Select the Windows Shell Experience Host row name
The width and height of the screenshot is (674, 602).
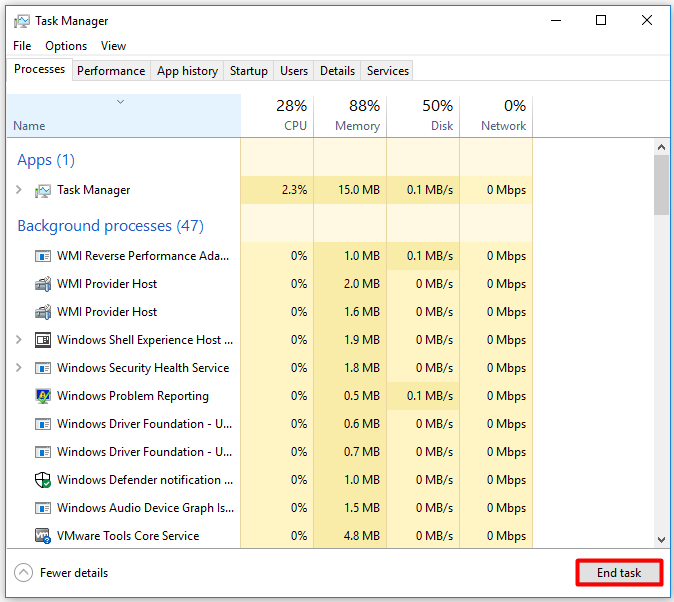click(145, 340)
